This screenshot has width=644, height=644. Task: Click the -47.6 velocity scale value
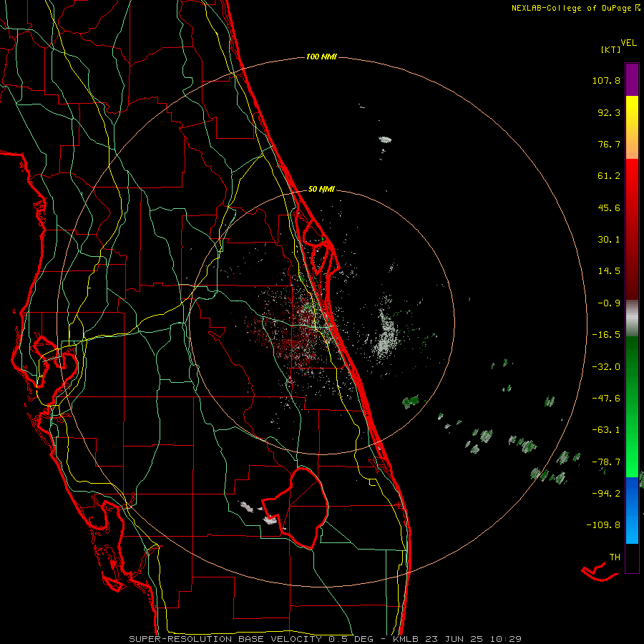(606, 399)
